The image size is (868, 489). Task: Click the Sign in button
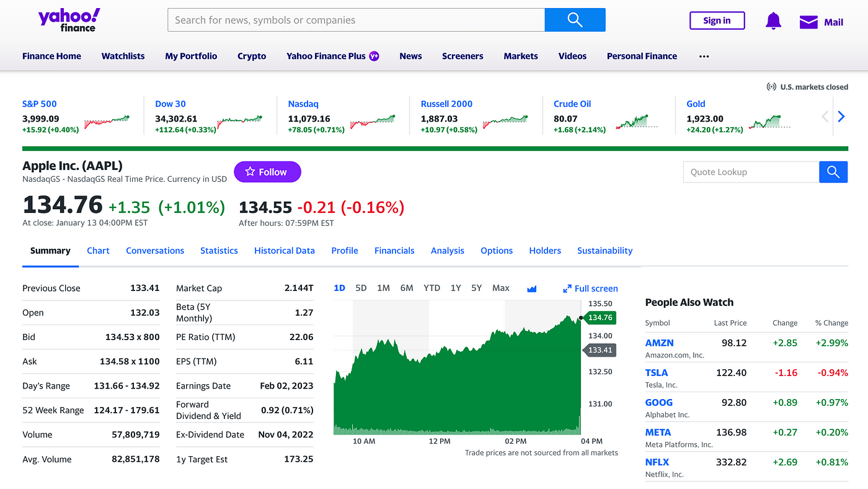tap(717, 20)
